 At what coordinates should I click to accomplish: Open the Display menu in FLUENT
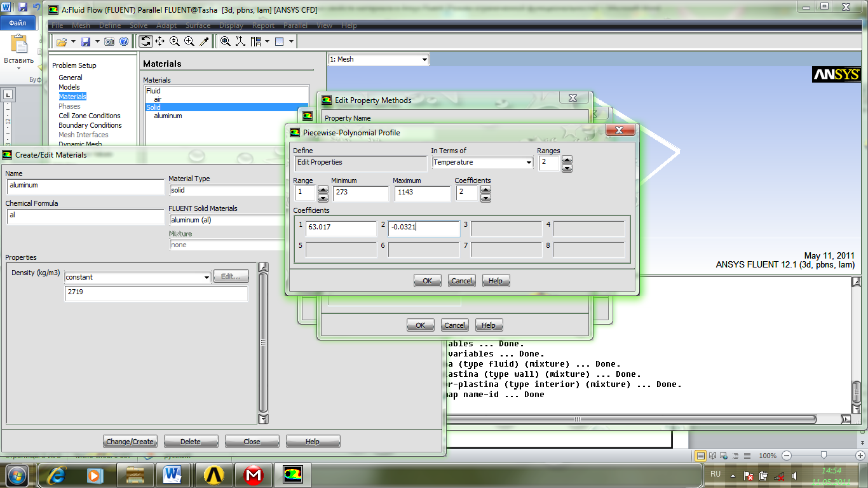pos(231,25)
